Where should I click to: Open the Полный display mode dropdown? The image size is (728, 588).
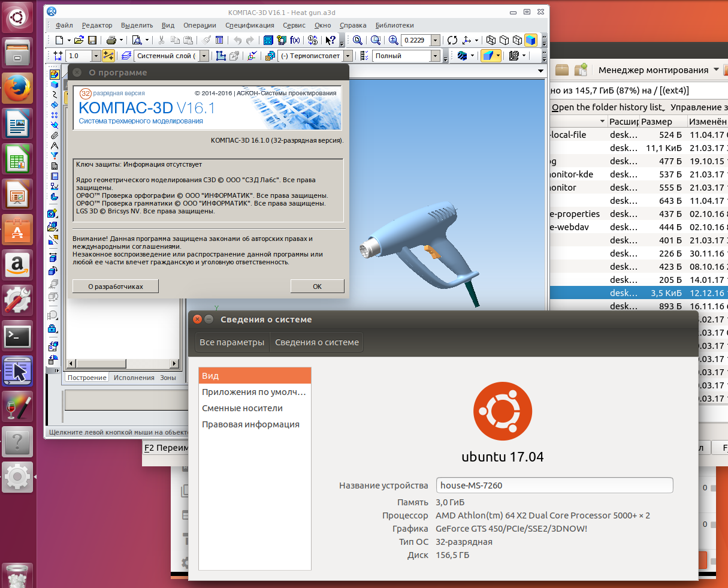(x=435, y=56)
